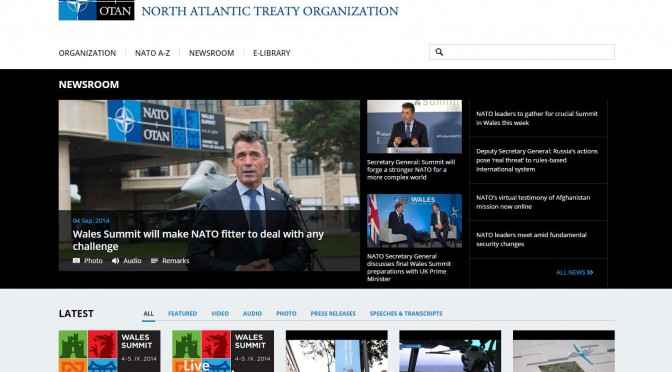Open Wales Summit fitter NATO headline
Screen dimensions: 672x372
(198, 240)
